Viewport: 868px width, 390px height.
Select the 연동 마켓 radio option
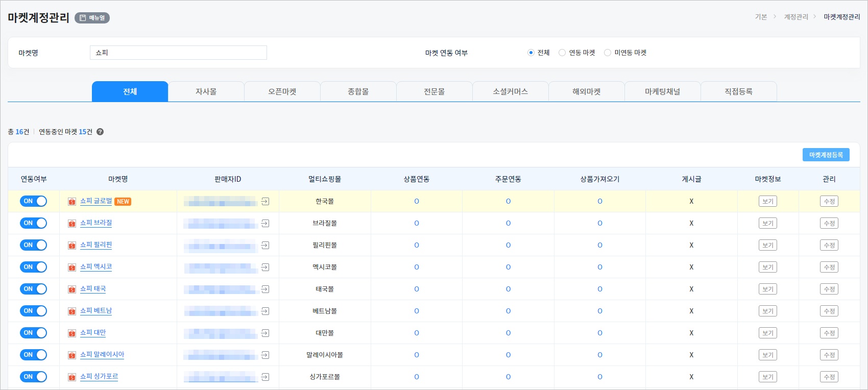point(562,53)
